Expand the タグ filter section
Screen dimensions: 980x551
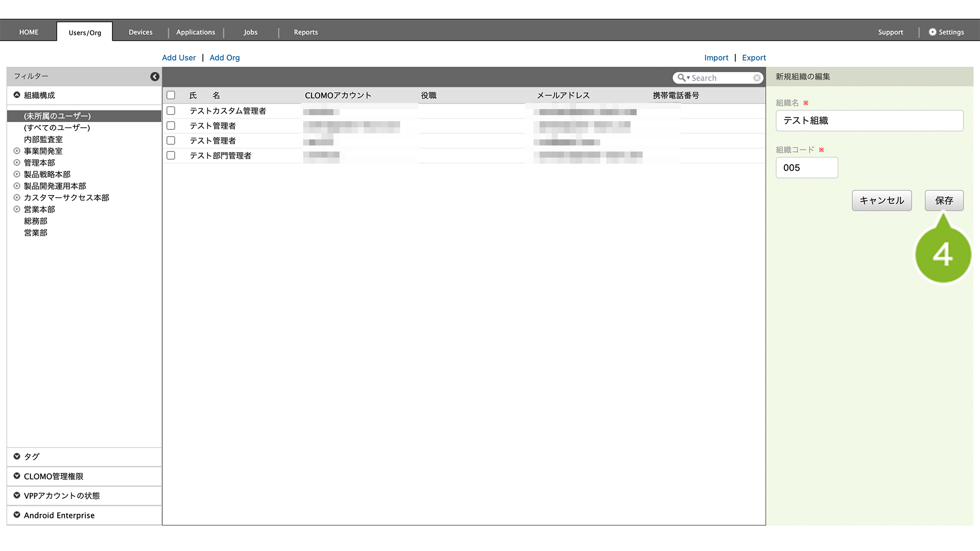point(17,456)
